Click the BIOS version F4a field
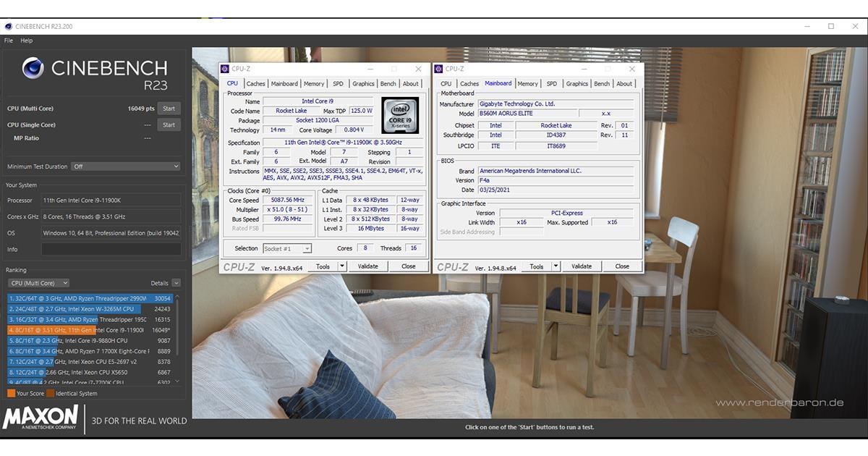This screenshot has width=868, height=456. pyautogui.click(x=556, y=180)
